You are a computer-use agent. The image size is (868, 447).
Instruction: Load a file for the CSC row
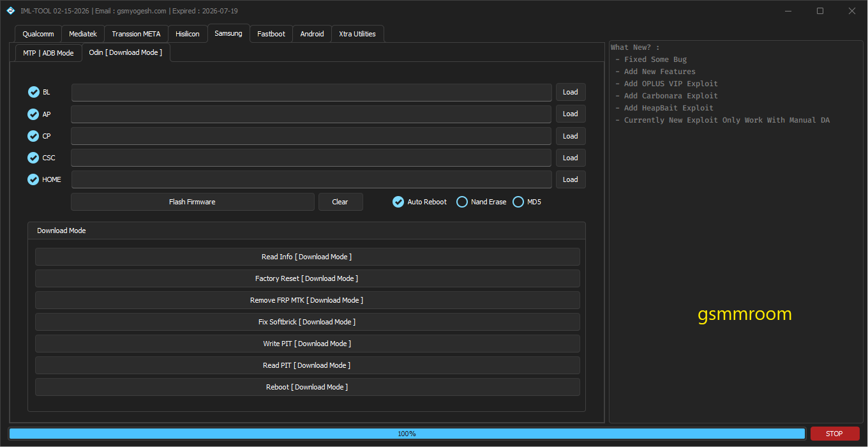point(571,158)
